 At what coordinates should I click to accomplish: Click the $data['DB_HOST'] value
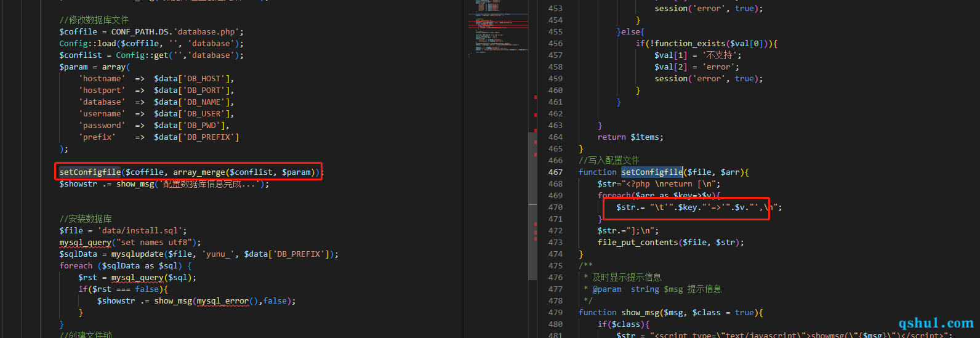[191, 79]
